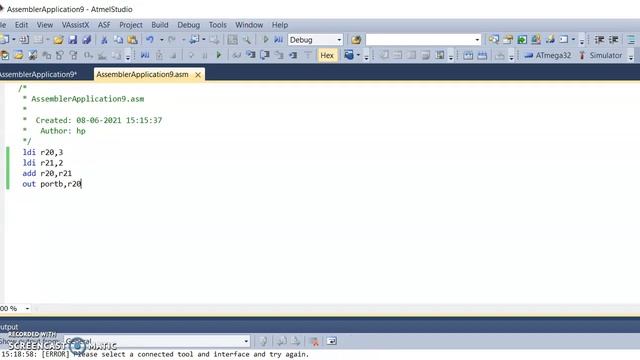This screenshot has width=640, height=360.
Task: Click the Step Over icon
Action: point(265,56)
